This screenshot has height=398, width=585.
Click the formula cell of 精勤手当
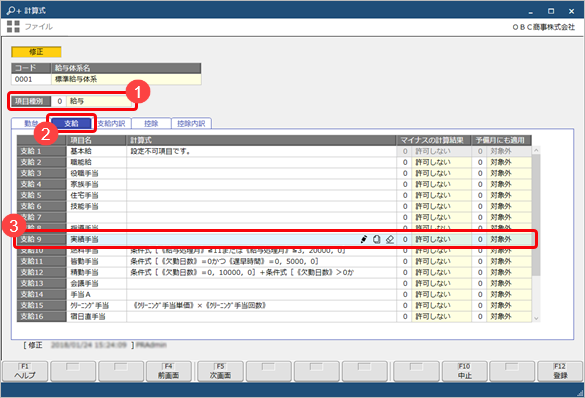pos(261,272)
